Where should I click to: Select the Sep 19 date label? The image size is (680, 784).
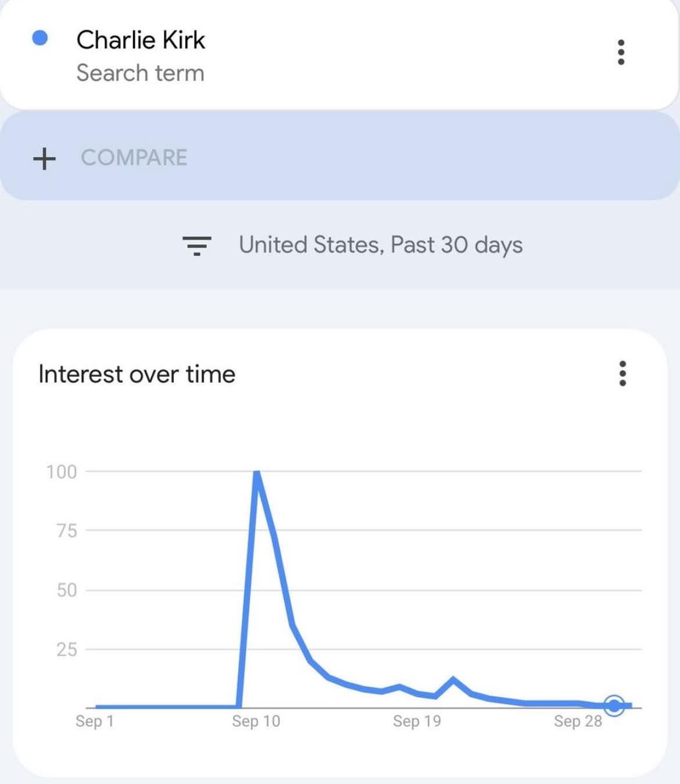(417, 721)
